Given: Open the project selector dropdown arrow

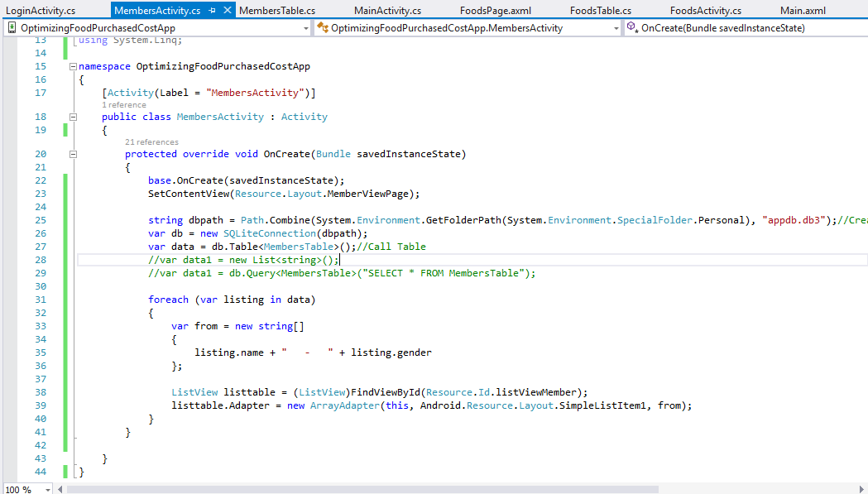Looking at the screenshot, I should pos(305,28).
